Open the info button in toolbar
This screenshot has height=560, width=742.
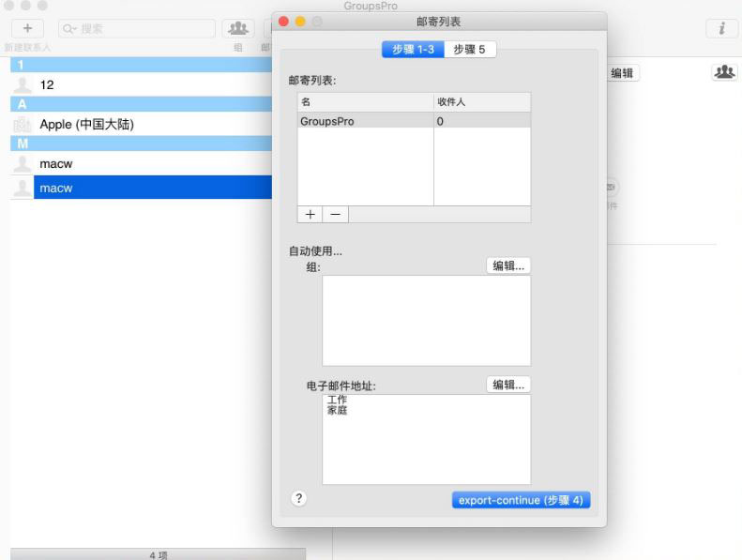721,28
